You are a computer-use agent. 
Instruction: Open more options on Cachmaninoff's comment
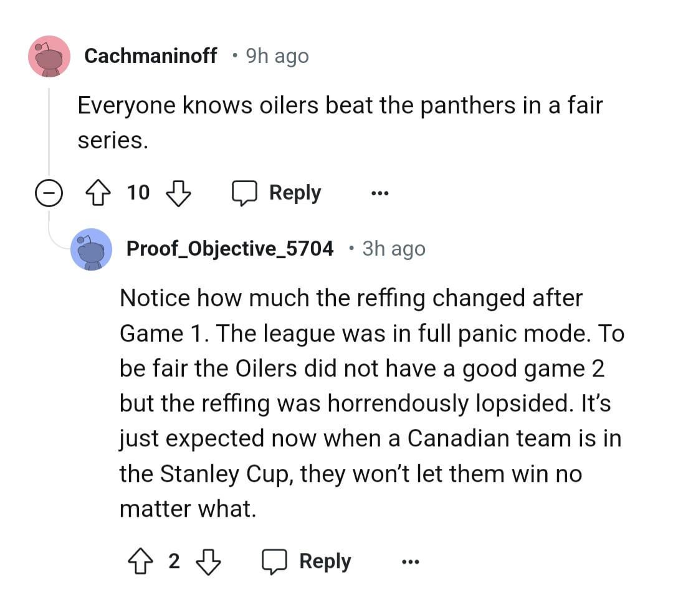click(379, 193)
